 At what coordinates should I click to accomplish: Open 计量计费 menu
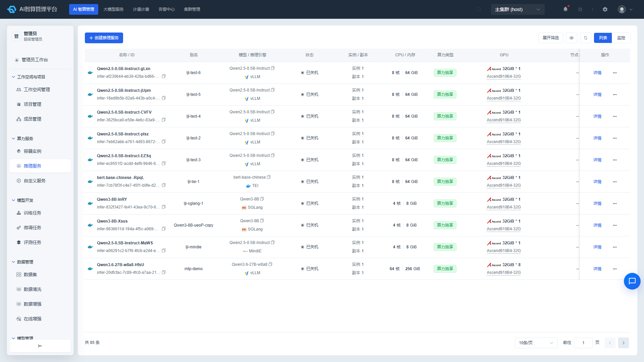141,9
